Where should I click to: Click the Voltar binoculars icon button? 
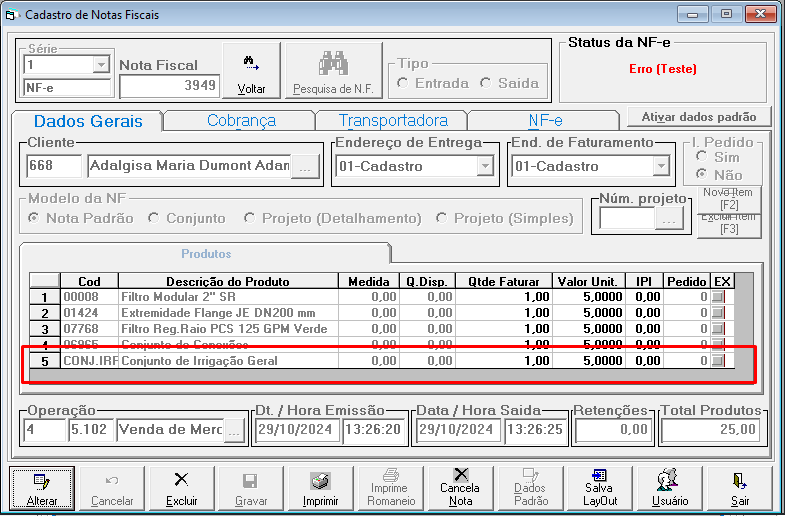[x=251, y=71]
